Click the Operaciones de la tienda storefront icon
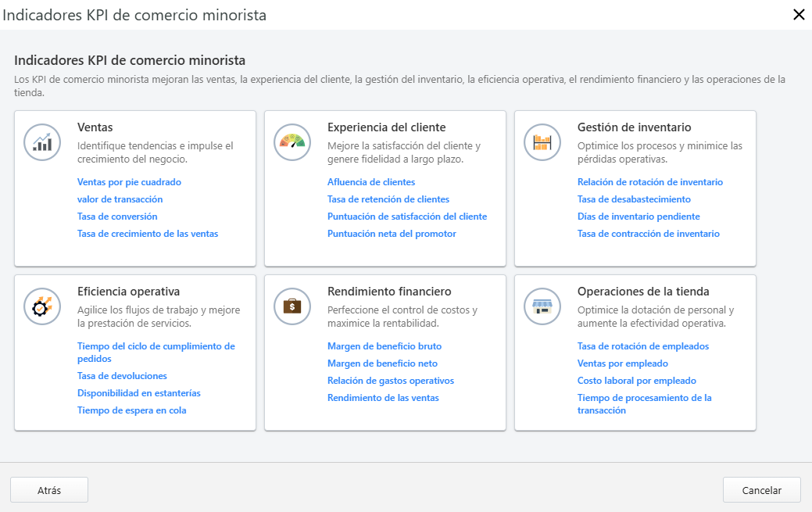This screenshot has height=512, width=812. coord(542,306)
